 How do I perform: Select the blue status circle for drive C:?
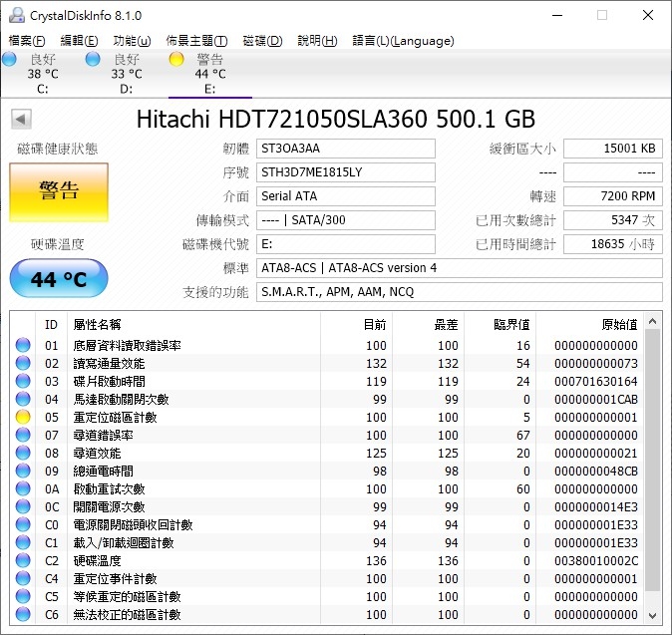9,60
